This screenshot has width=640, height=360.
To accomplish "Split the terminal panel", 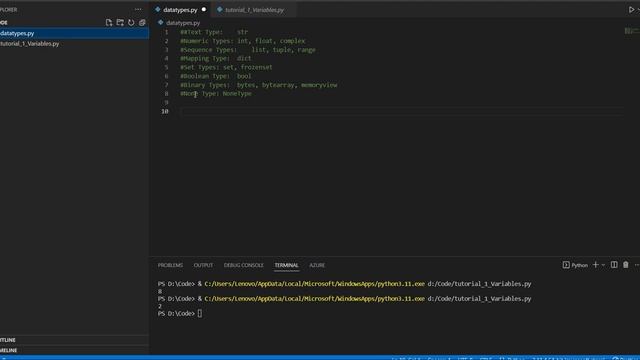I will 614,265.
